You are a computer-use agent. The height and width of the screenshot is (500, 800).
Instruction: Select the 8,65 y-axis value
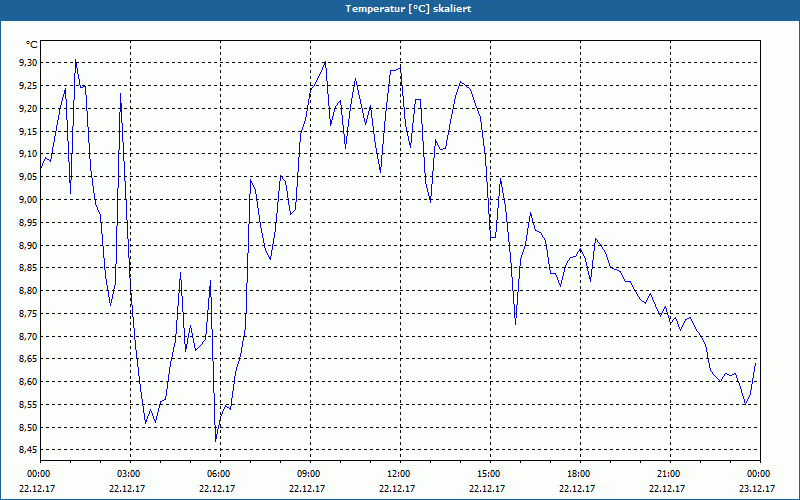click(28, 359)
